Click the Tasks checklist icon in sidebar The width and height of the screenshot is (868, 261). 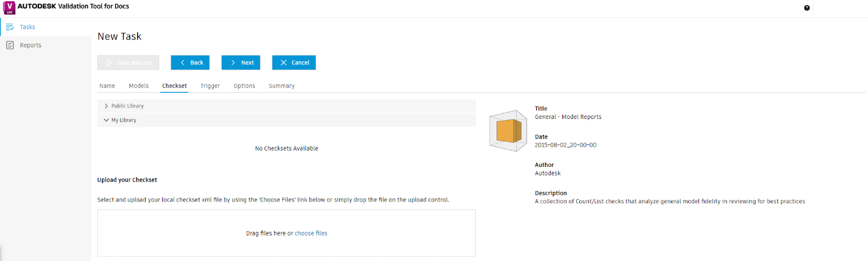click(10, 27)
